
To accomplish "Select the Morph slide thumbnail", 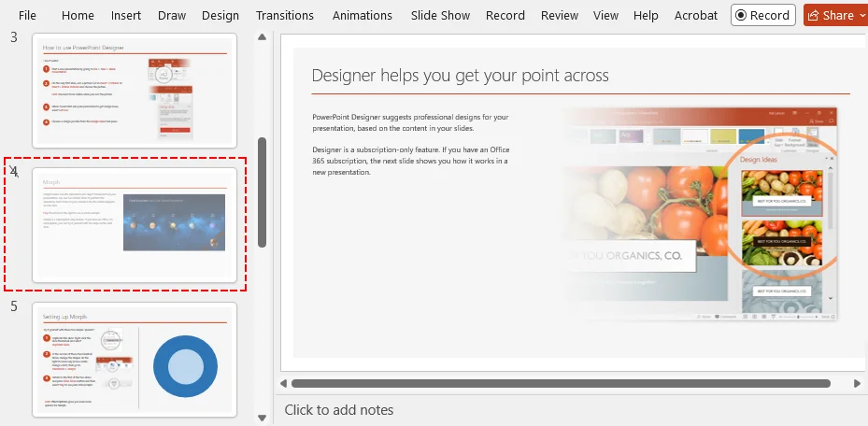I will [x=135, y=224].
